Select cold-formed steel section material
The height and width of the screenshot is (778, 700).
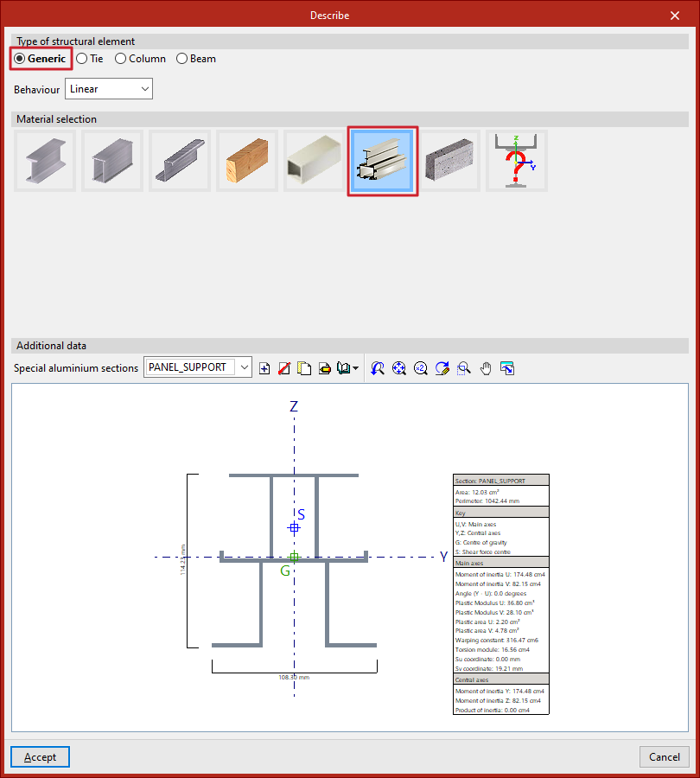tap(180, 161)
